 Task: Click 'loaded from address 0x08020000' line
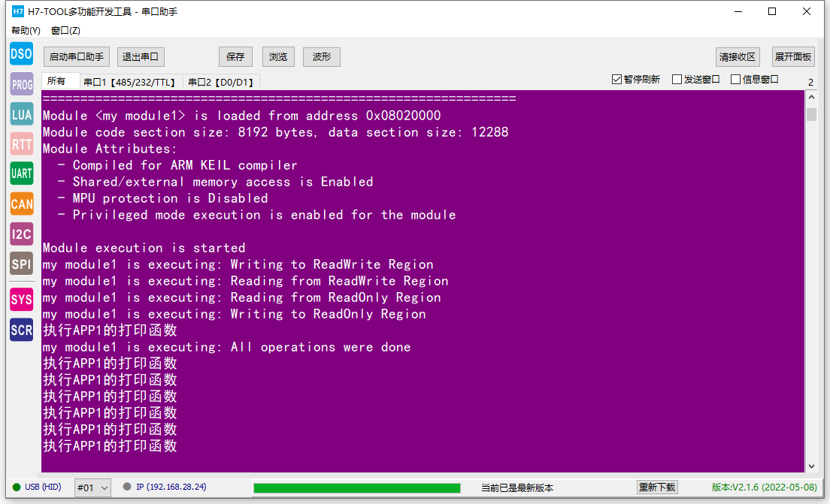pyautogui.click(x=241, y=116)
